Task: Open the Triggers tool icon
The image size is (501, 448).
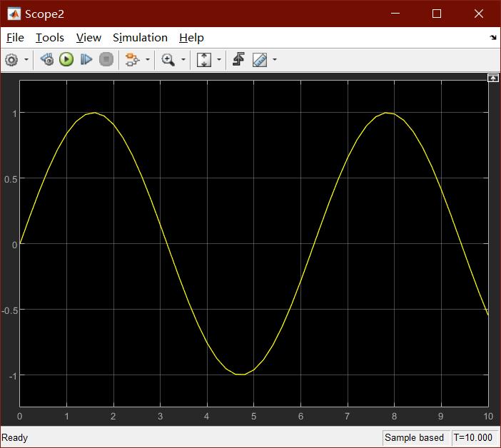Action: point(238,60)
